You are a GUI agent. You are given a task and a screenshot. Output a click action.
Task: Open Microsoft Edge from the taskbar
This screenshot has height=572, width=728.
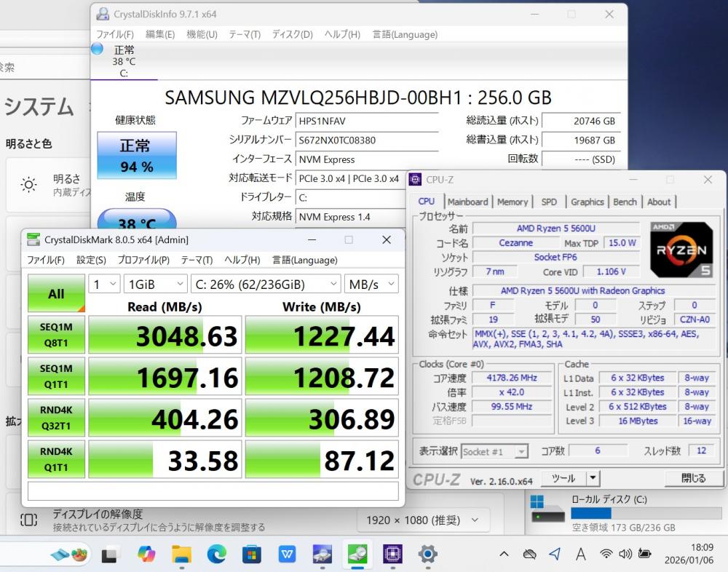[216, 555]
